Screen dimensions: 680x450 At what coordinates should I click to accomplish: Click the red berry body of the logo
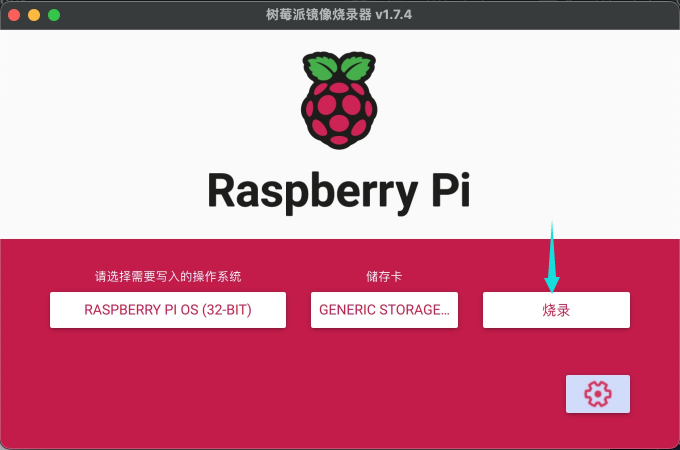click(339, 115)
